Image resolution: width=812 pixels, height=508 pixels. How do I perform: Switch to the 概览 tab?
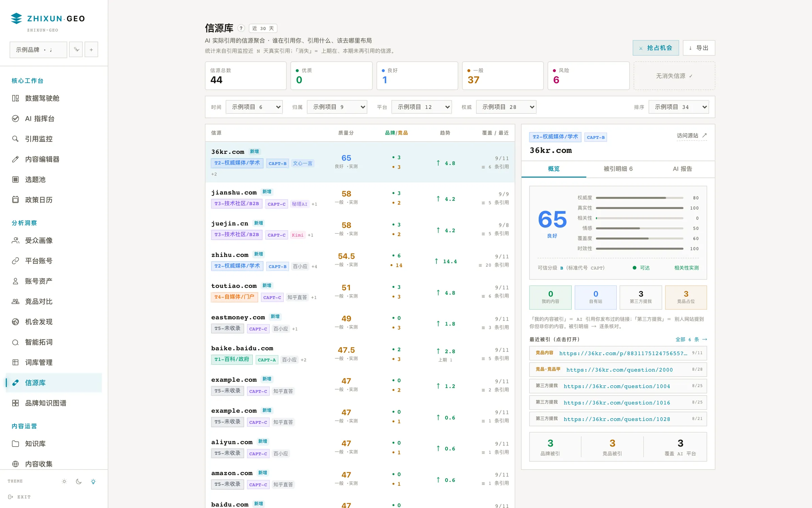click(x=554, y=169)
